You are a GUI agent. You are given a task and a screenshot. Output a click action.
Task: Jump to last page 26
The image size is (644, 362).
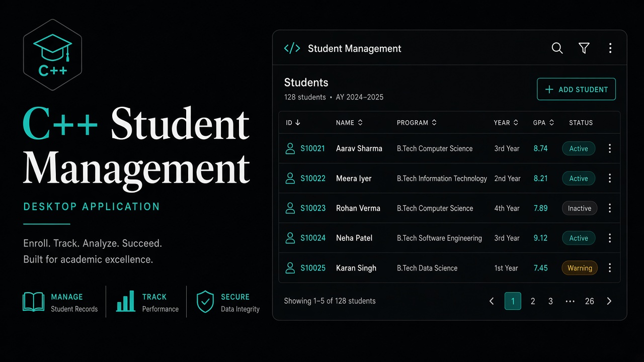point(590,301)
